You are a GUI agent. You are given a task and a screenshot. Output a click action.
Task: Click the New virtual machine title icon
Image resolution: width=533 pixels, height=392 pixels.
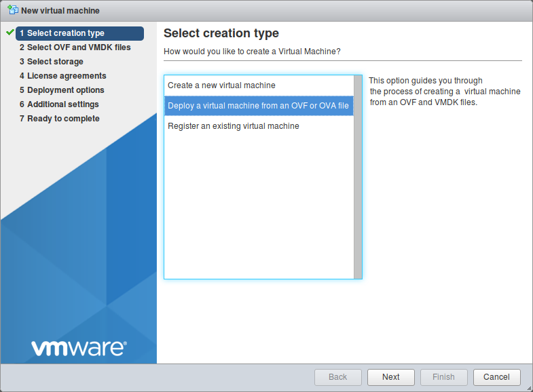(x=13, y=10)
